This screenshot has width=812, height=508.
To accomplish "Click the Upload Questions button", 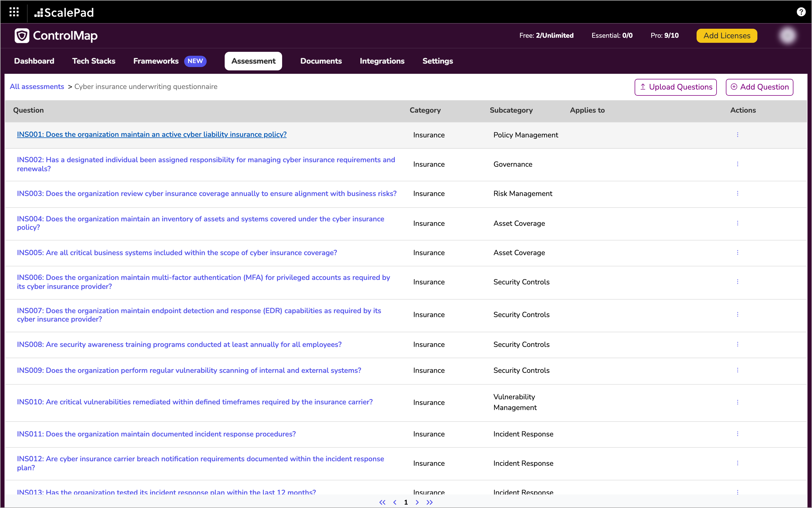I will tap(675, 87).
